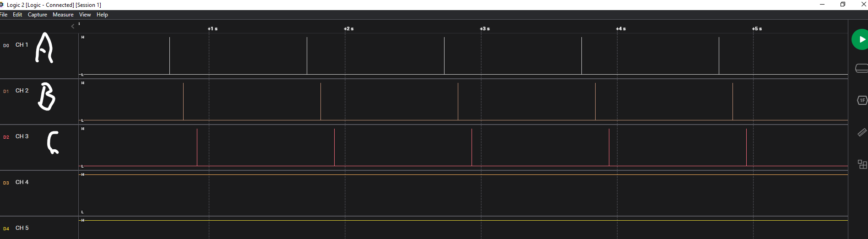Click the D2 channel index tag
868x239 pixels.
[x=6, y=137]
